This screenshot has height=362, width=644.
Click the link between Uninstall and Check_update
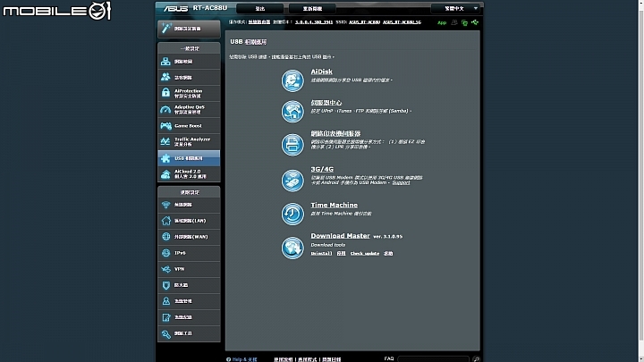coord(341,253)
